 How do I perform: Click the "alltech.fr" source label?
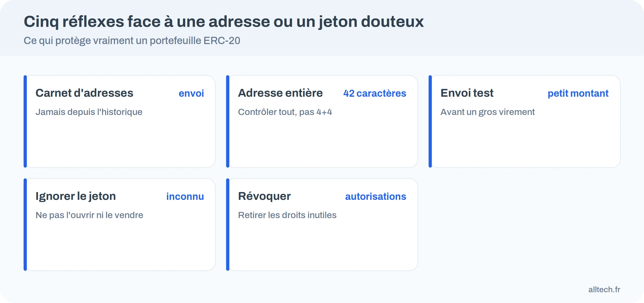coord(604,289)
